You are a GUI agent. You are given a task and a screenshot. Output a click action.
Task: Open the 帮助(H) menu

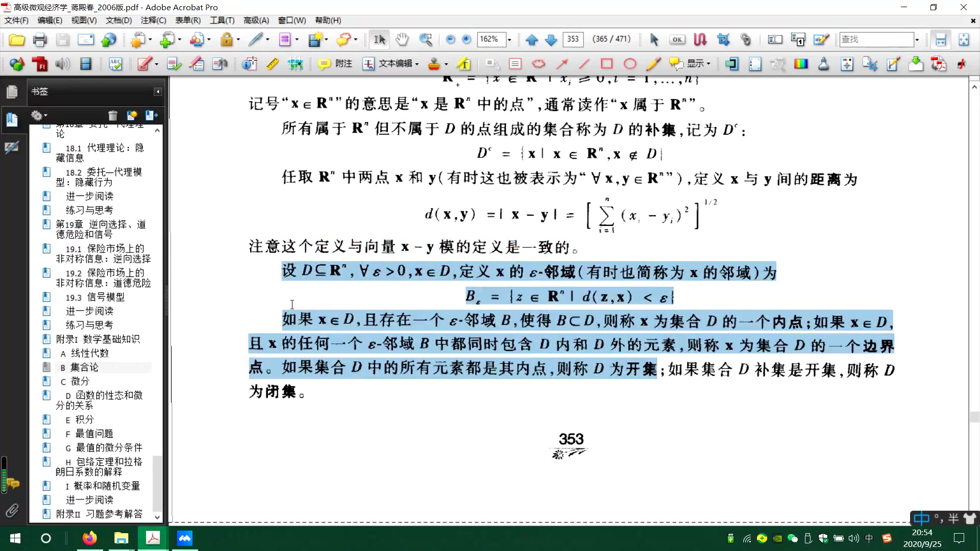[x=328, y=20]
